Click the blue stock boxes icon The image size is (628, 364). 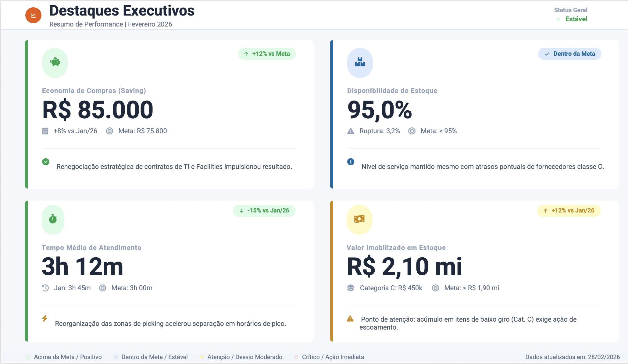(360, 62)
